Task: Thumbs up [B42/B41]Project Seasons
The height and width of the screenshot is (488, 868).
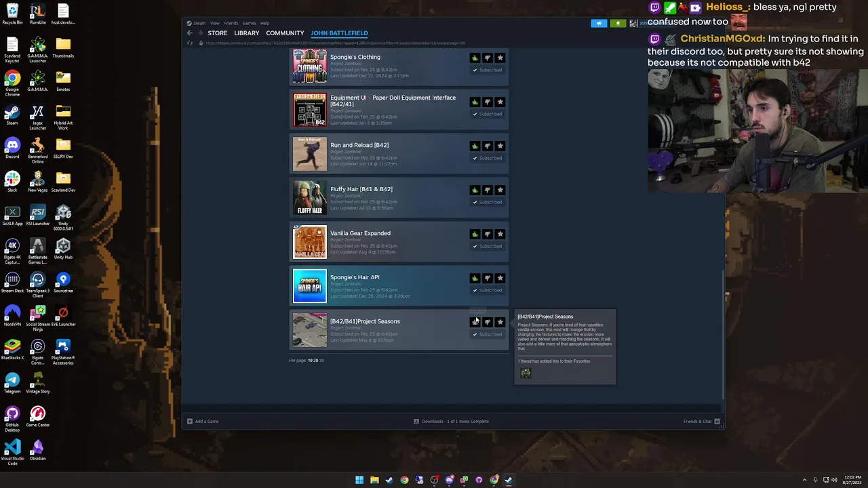Action: coord(475,322)
